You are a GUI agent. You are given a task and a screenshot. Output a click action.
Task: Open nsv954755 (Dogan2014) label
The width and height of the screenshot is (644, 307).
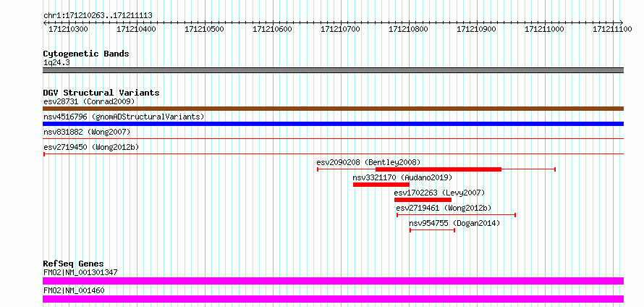tap(454, 223)
